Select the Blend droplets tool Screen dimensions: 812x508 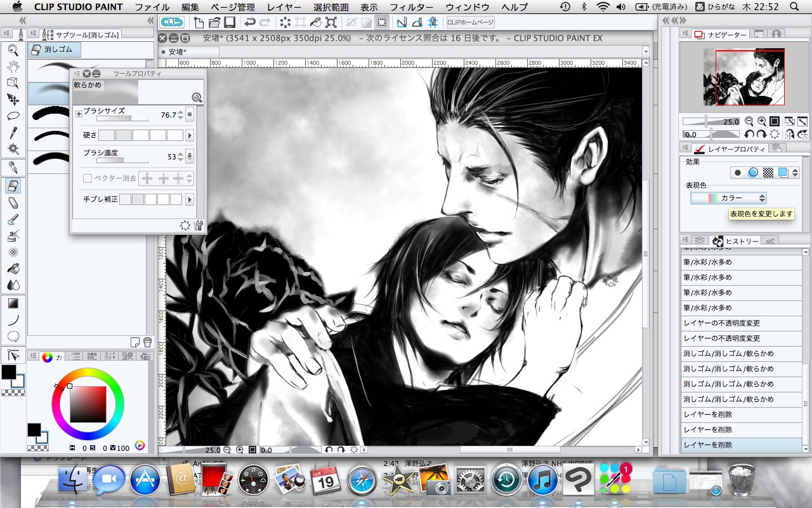[13, 284]
